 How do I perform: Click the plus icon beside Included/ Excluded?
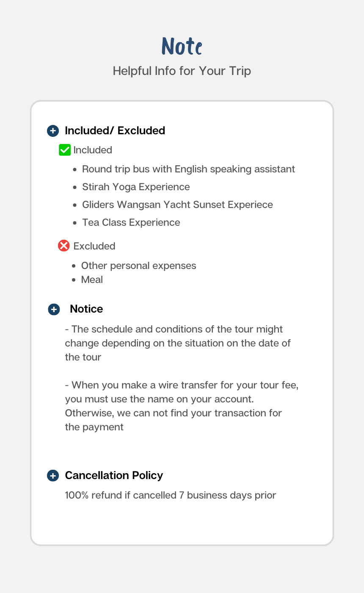(x=52, y=131)
